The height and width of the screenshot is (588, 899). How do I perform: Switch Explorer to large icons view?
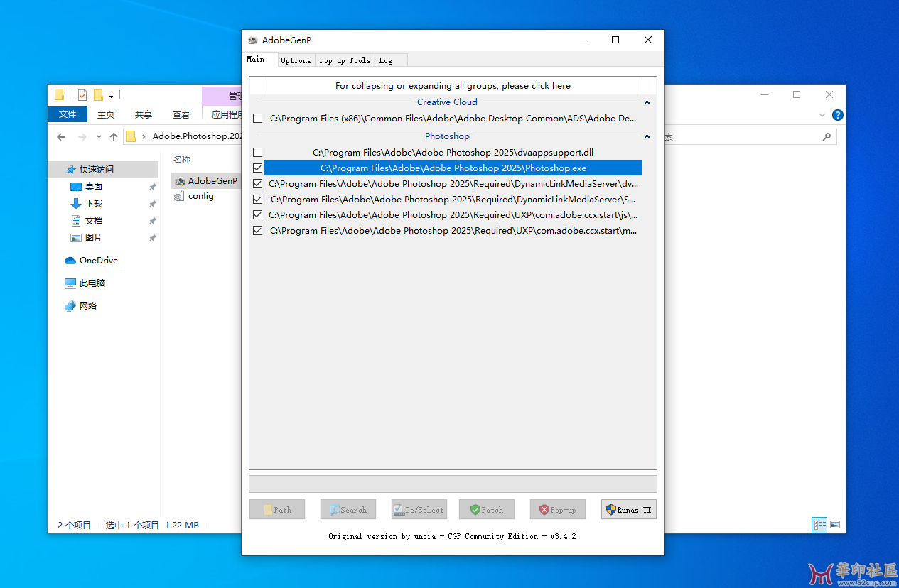click(835, 525)
